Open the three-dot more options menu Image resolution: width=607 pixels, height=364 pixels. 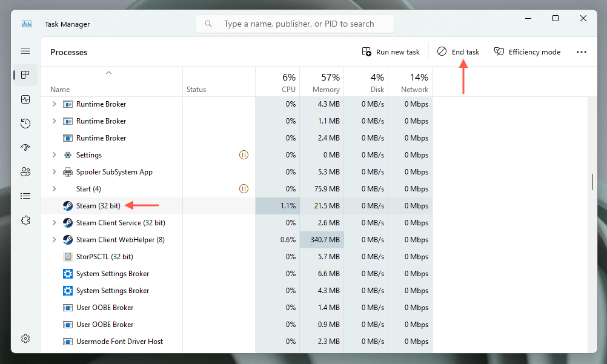(582, 52)
